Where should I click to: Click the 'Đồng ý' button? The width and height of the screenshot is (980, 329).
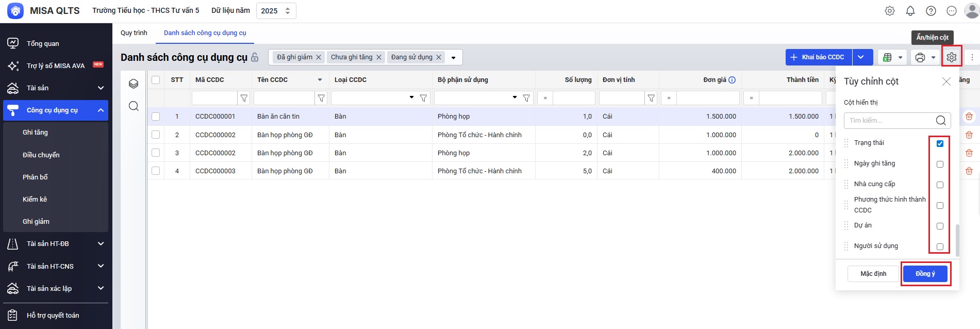point(925,274)
